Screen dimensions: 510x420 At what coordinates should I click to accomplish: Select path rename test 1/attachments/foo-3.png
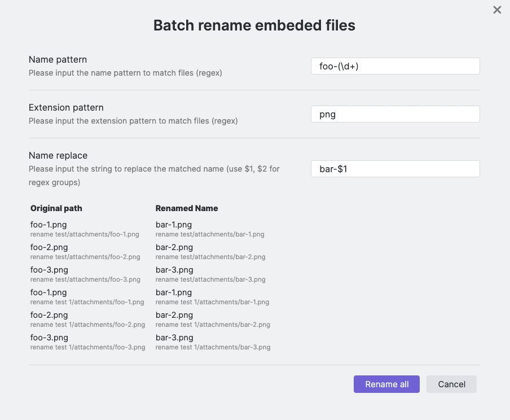tap(88, 347)
